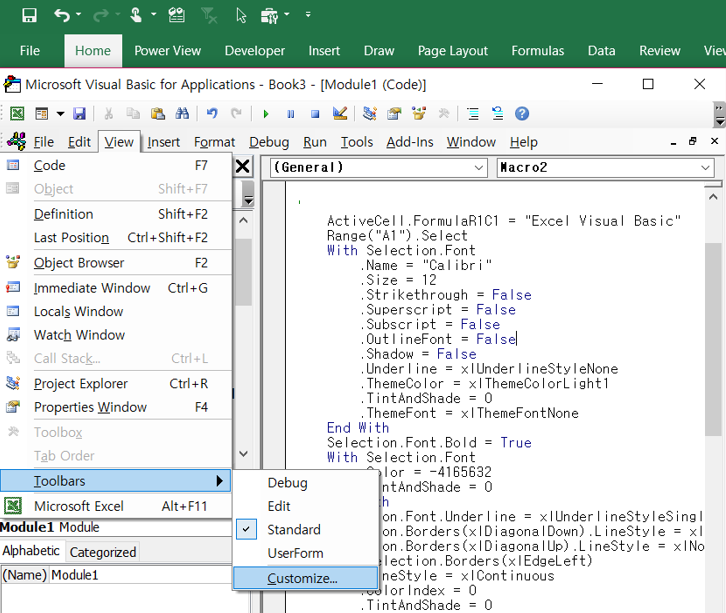This screenshot has width=726, height=613.
Task: Toggle Design Mode icon in toolbar
Action: (340, 114)
